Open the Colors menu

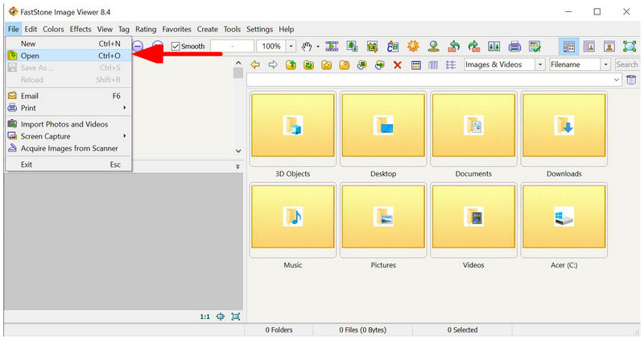[x=53, y=29]
